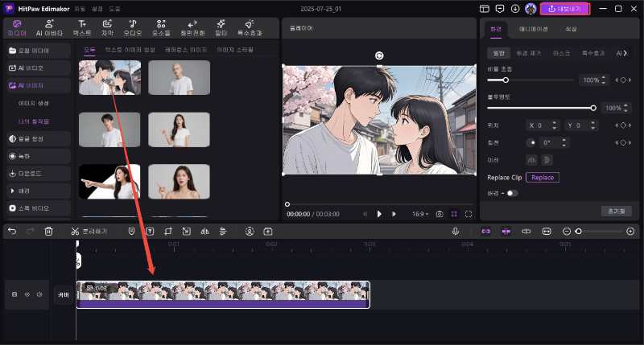Select the Mask sub-tab
This screenshot has width=644, height=345.
[x=561, y=53]
